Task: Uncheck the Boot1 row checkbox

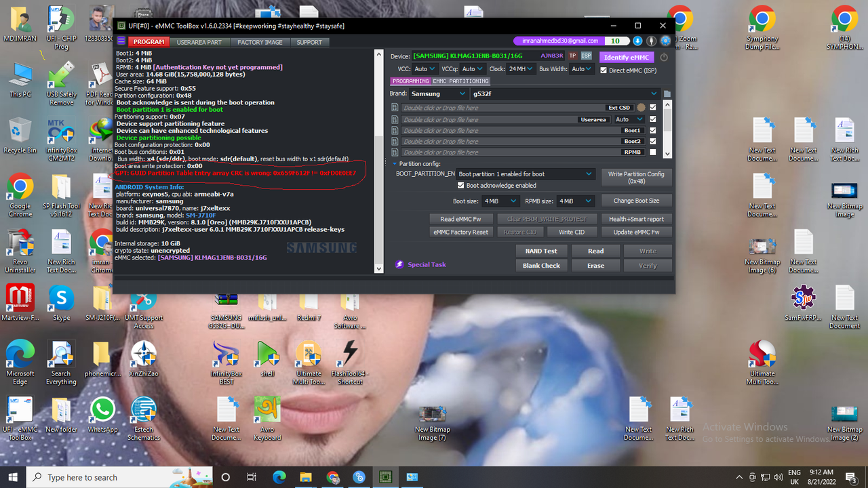Action: pyautogui.click(x=653, y=130)
